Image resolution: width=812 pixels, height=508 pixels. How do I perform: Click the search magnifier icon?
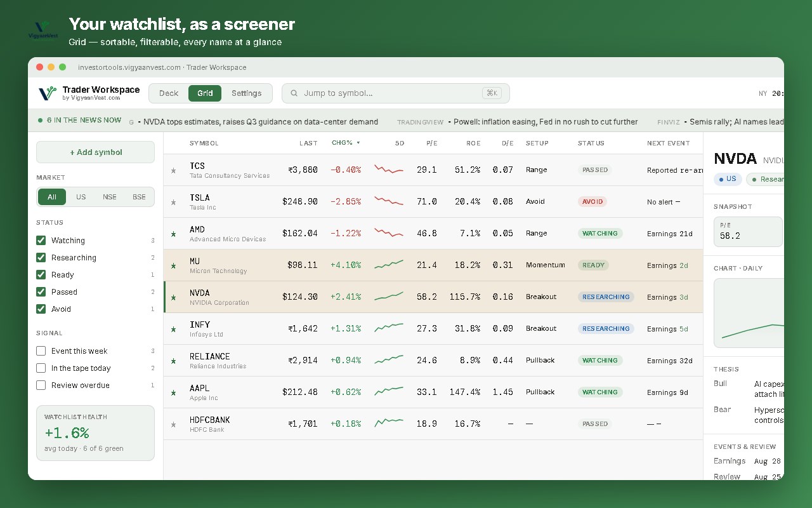click(294, 93)
